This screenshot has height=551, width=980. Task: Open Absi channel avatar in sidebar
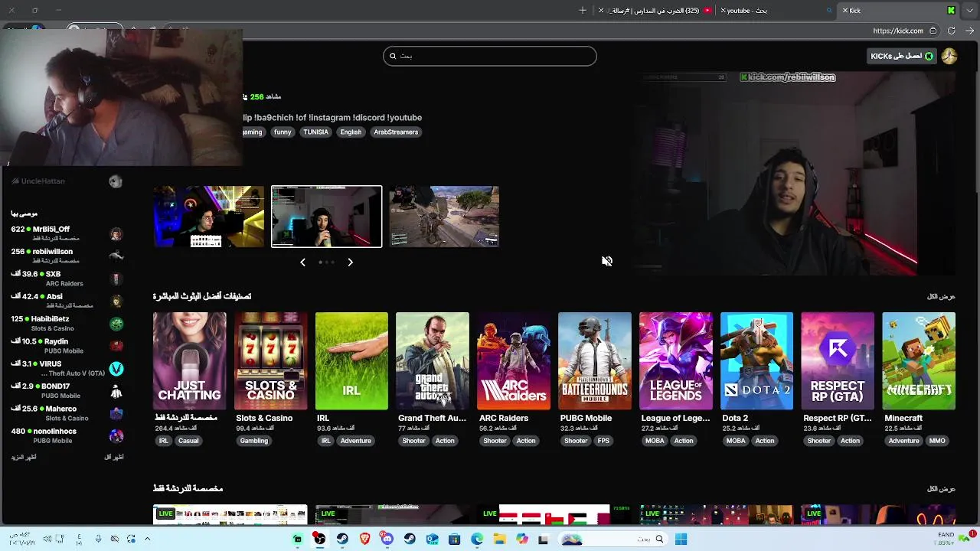(x=116, y=302)
